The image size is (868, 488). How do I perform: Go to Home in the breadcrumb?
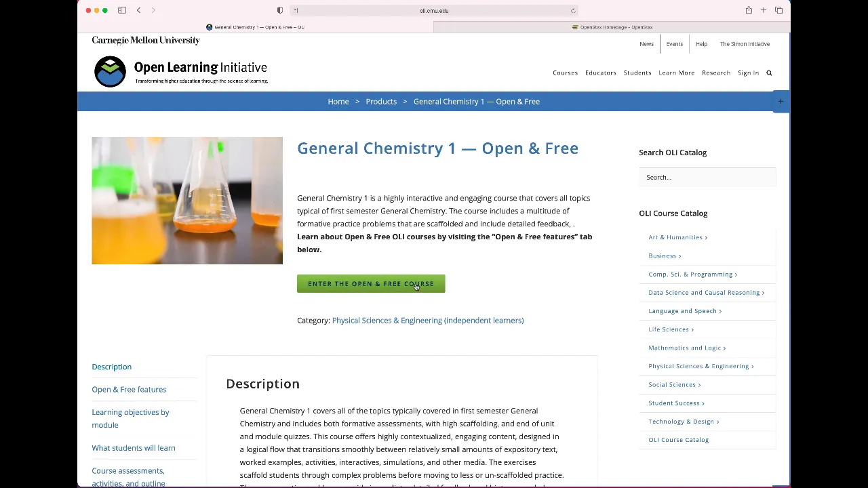pyautogui.click(x=338, y=102)
